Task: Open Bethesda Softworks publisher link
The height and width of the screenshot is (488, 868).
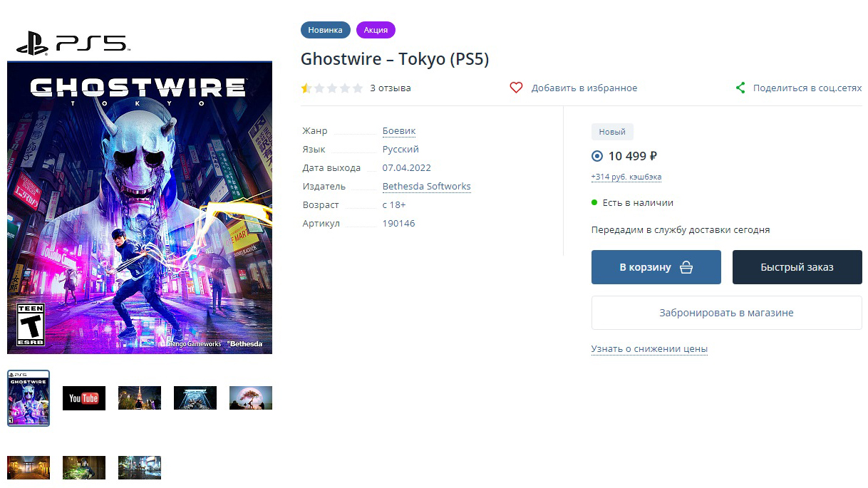Action: point(426,187)
